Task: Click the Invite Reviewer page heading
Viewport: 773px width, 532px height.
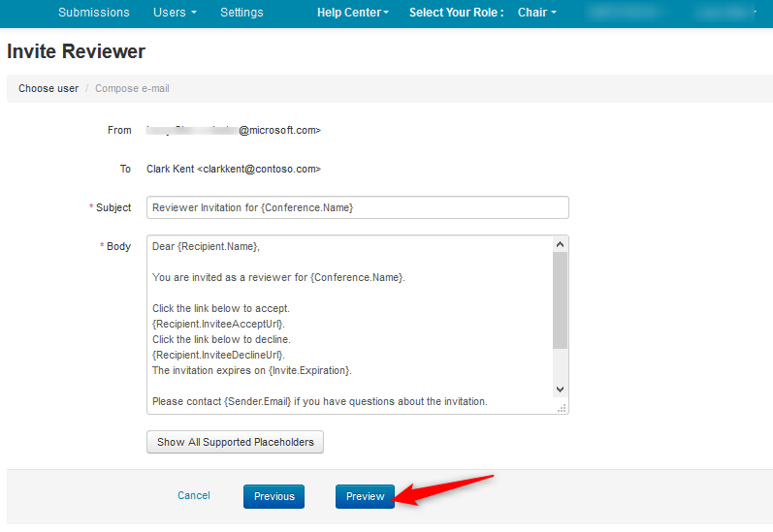Action: 76,51
